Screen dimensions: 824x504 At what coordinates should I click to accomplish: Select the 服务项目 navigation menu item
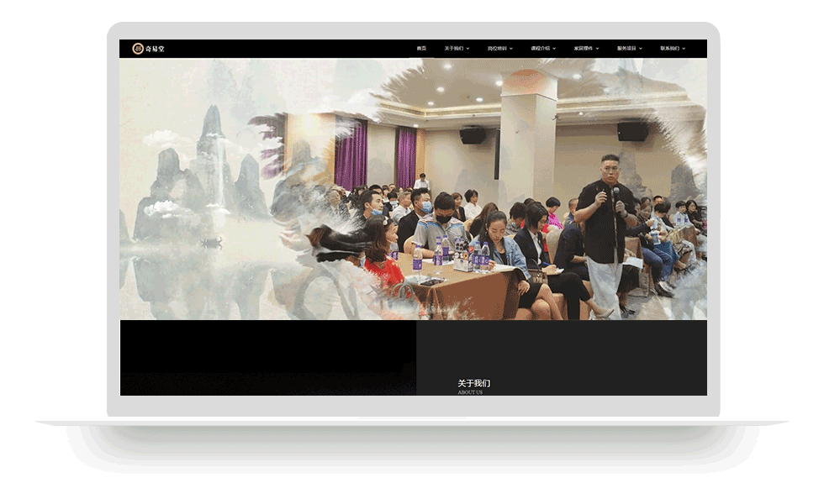pyautogui.click(x=626, y=49)
